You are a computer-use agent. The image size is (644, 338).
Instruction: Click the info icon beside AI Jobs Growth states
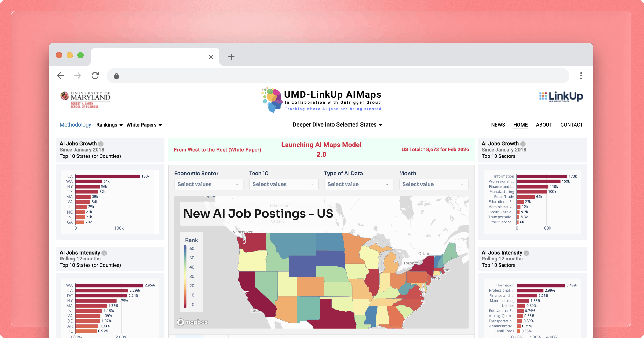click(101, 144)
